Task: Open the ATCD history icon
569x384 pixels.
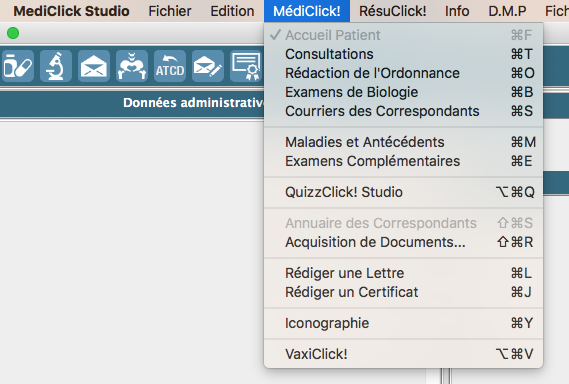Action: [x=170, y=66]
